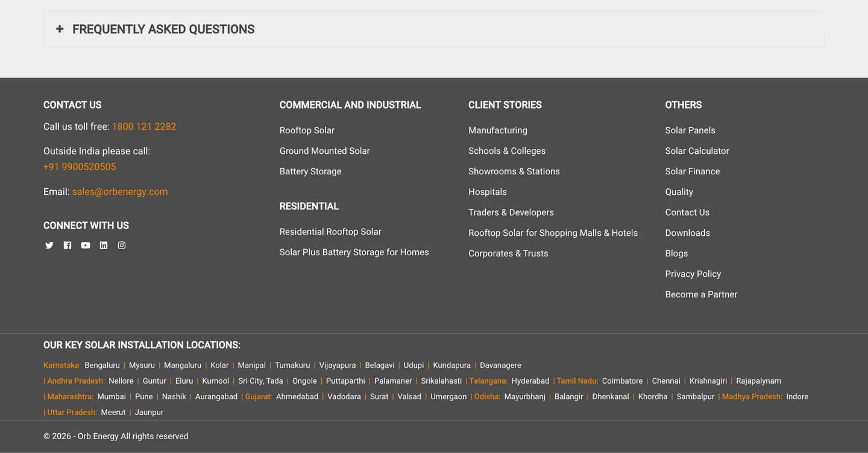Open Schools & Colleges client stories
Screen dimensions: 868x453
coord(507,151)
